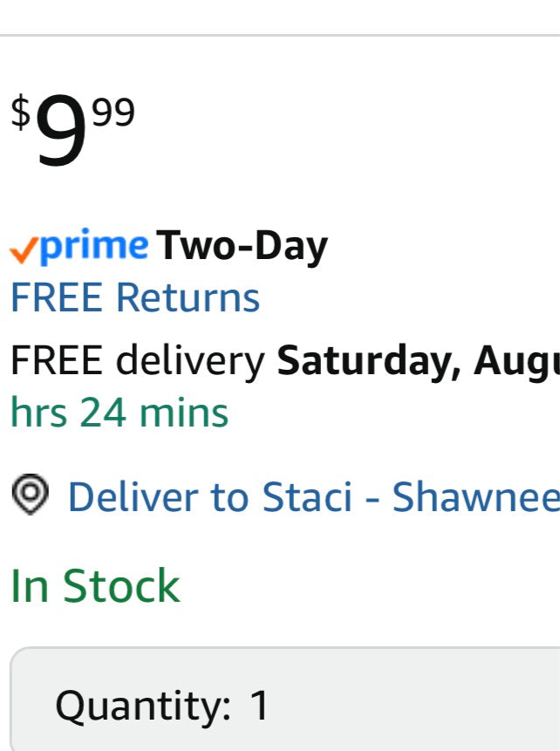Click the superscript 99 cents
This screenshot has height=751, width=560.
[113, 112]
